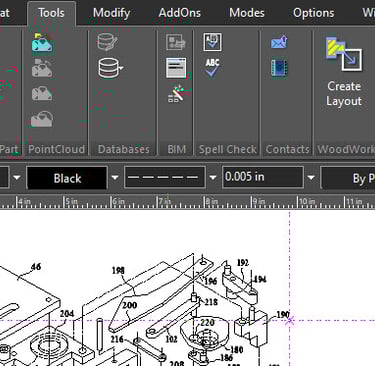Click part label 196 in drawing
The height and width of the screenshot is (366, 375).
pos(211,281)
